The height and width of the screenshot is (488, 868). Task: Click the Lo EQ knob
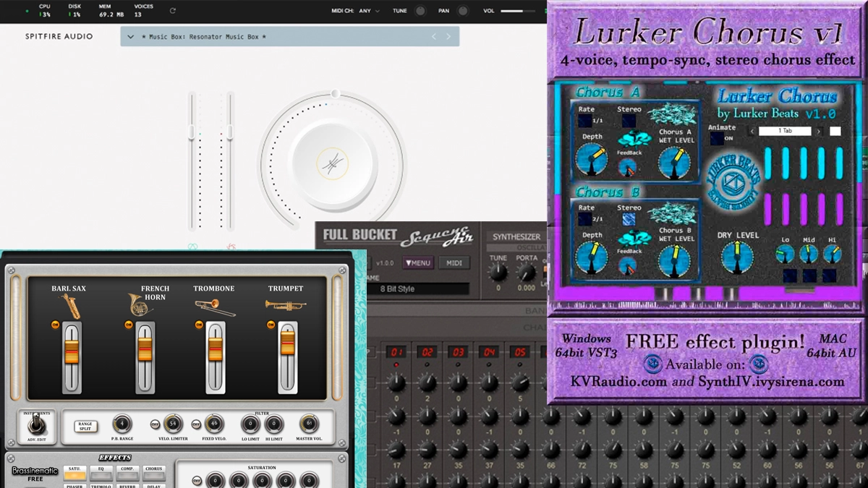[x=785, y=254]
